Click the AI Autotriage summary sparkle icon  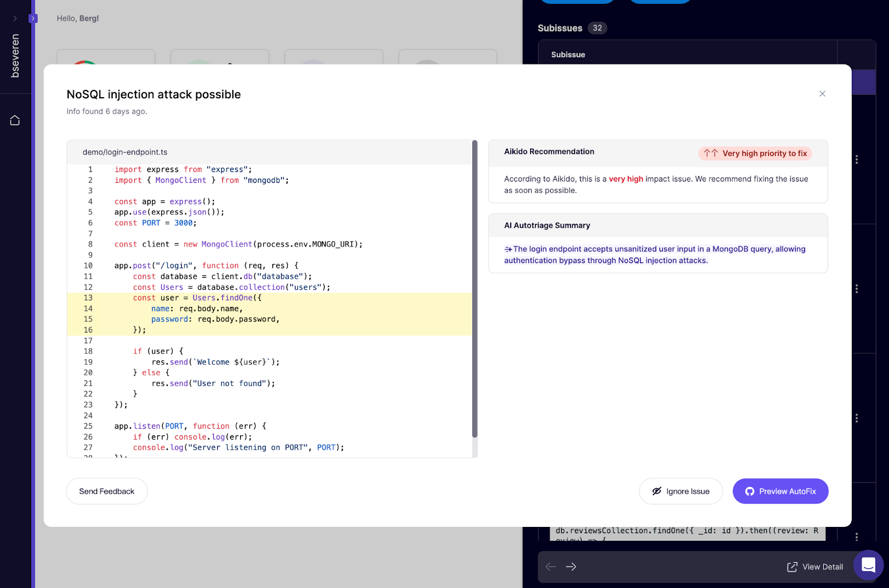[x=508, y=249]
